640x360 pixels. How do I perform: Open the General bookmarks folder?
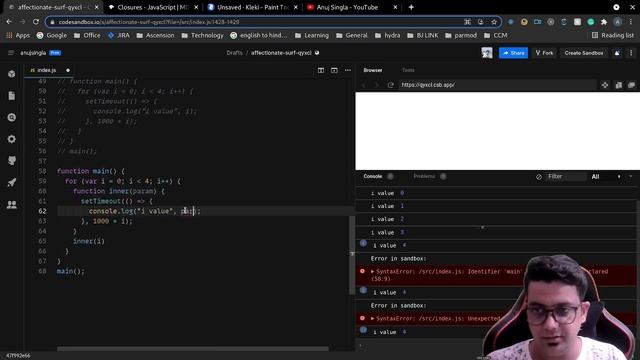point(352,36)
